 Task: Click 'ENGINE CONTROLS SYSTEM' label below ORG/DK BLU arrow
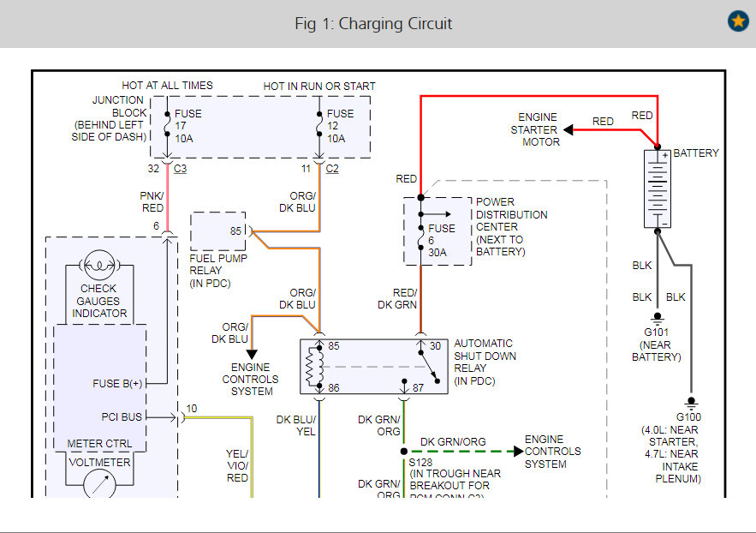click(x=250, y=379)
